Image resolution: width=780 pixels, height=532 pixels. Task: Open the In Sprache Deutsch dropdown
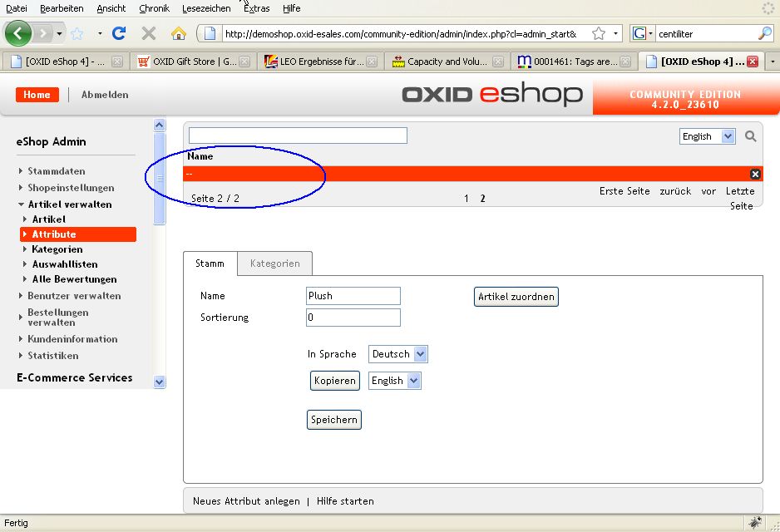coord(397,354)
